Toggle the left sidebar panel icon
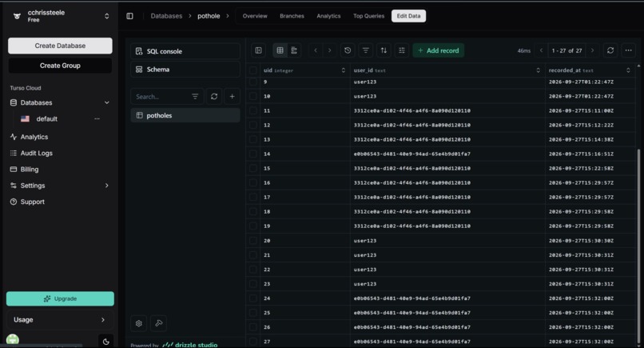Image resolution: width=644 pixels, height=348 pixels. [129, 16]
